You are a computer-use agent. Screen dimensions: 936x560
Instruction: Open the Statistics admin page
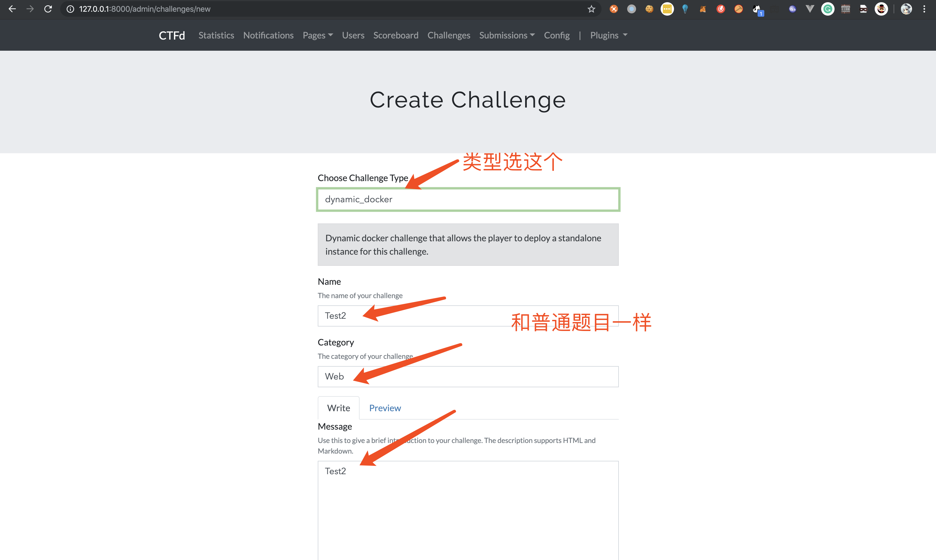(x=216, y=35)
